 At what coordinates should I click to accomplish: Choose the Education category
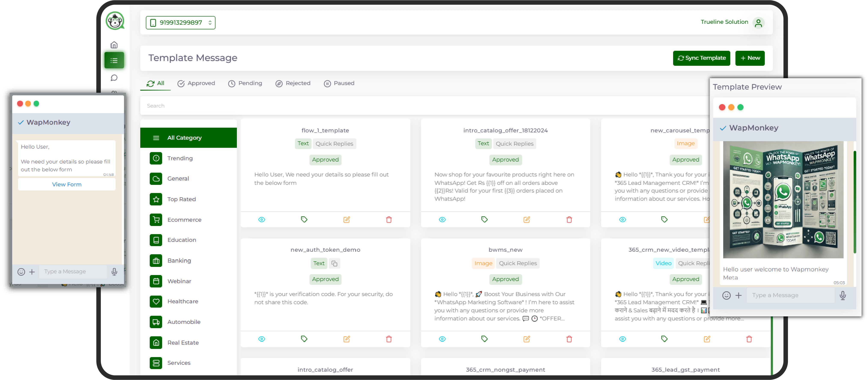[x=188, y=240]
